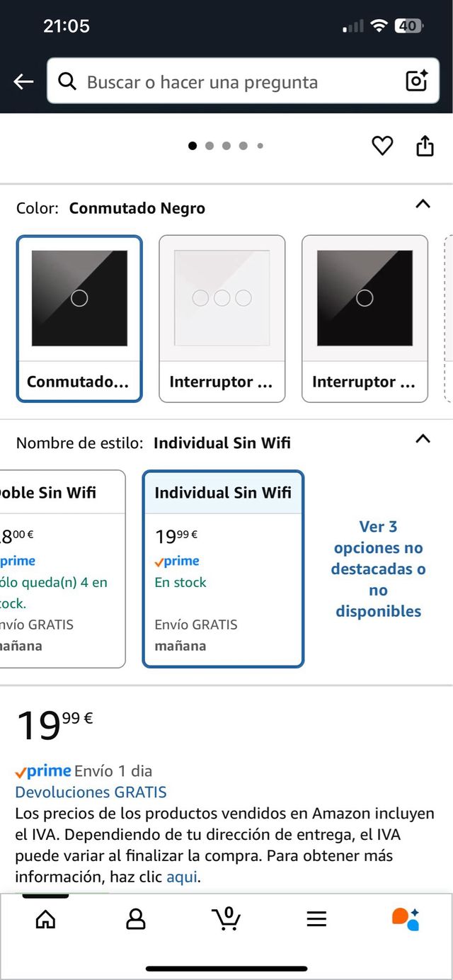The height and width of the screenshot is (980, 453).
Task: Select the Individual Sin Wifi card
Action: (x=223, y=566)
